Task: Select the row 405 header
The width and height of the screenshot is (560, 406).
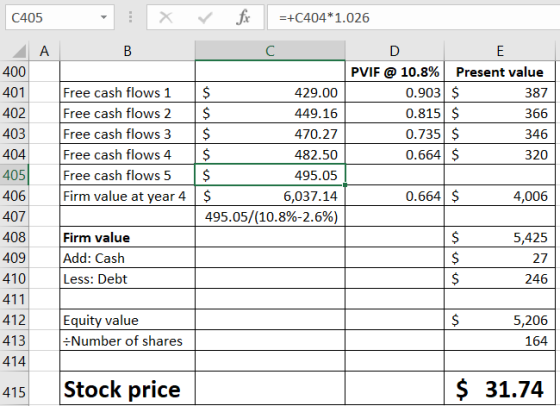Action: (14, 175)
